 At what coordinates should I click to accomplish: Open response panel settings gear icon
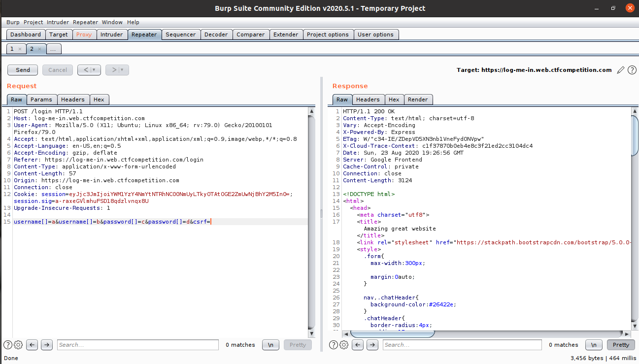(344, 345)
